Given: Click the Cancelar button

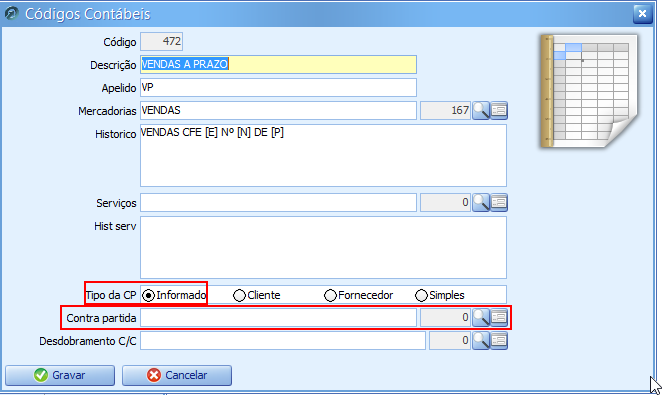Looking at the screenshot, I should point(177,375).
